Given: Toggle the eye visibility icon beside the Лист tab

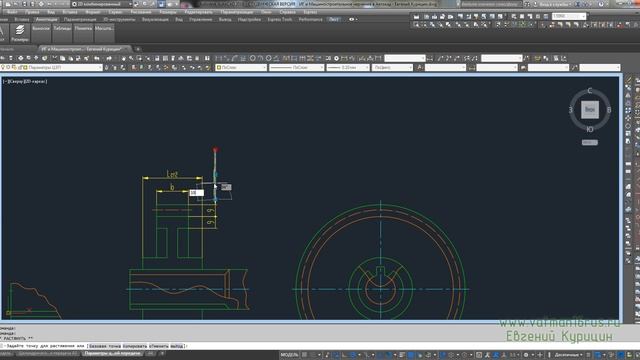Looking at the screenshot, I should coord(351,19).
